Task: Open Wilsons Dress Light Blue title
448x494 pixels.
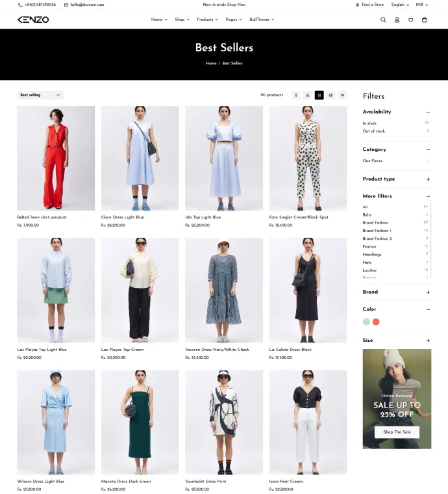Action: [x=41, y=482]
